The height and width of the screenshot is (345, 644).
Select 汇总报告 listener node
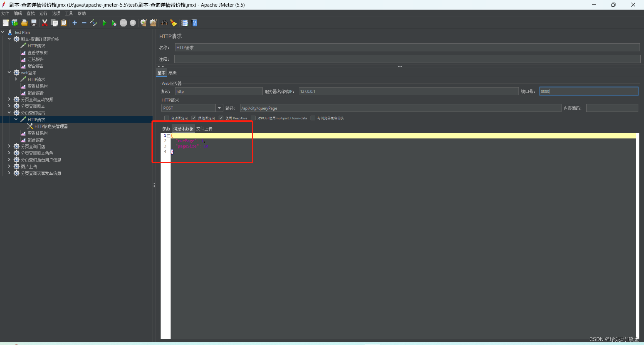coord(35,59)
